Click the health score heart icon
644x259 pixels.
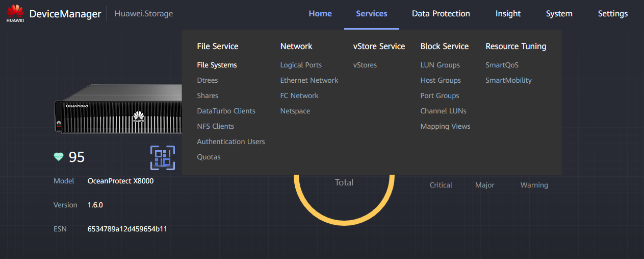(x=59, y=157)
